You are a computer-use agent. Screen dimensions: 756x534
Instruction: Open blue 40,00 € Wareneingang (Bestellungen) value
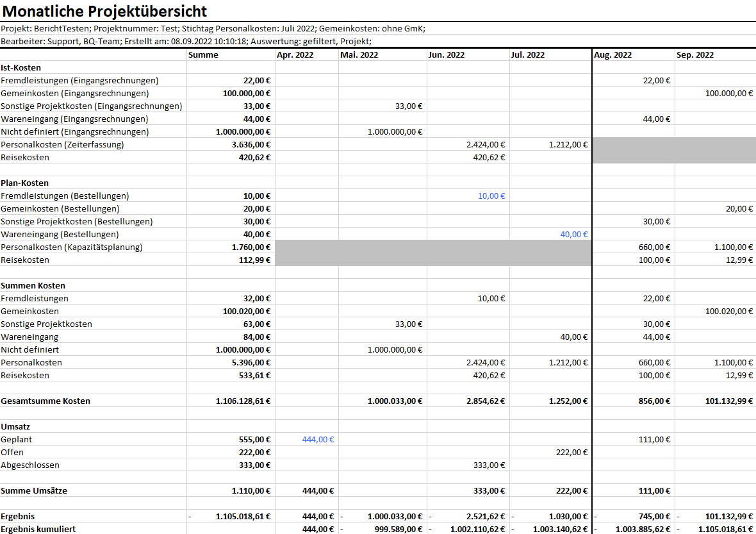pyautogui.click(x=573, y=234)
